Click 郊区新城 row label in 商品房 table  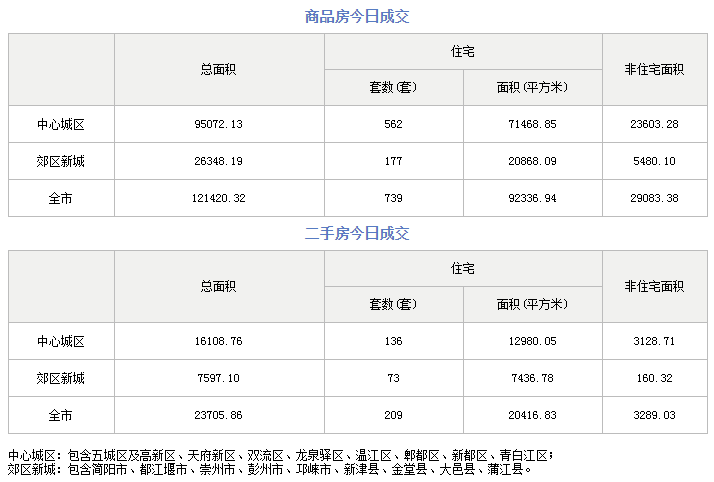click(x=61, y=162)
